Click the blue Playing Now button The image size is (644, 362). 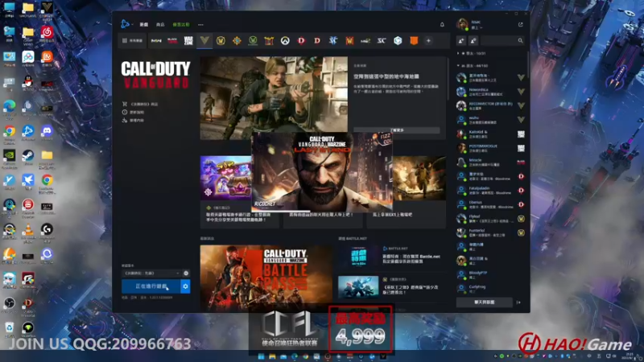pos(151,286)
